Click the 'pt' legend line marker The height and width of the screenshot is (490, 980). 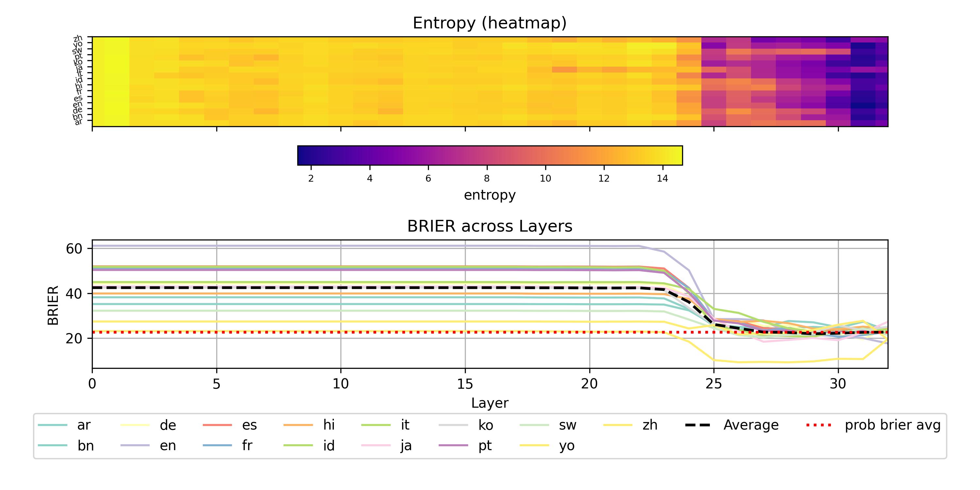453,445
